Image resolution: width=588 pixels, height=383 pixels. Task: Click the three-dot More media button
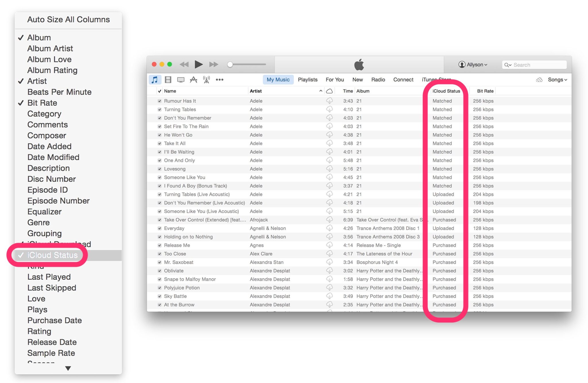[x=219, y=79]
